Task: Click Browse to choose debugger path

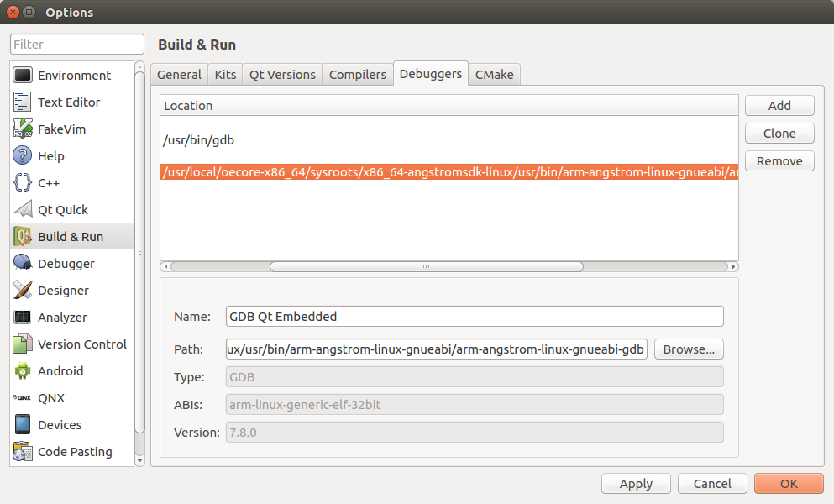Action: pos(689,349)
